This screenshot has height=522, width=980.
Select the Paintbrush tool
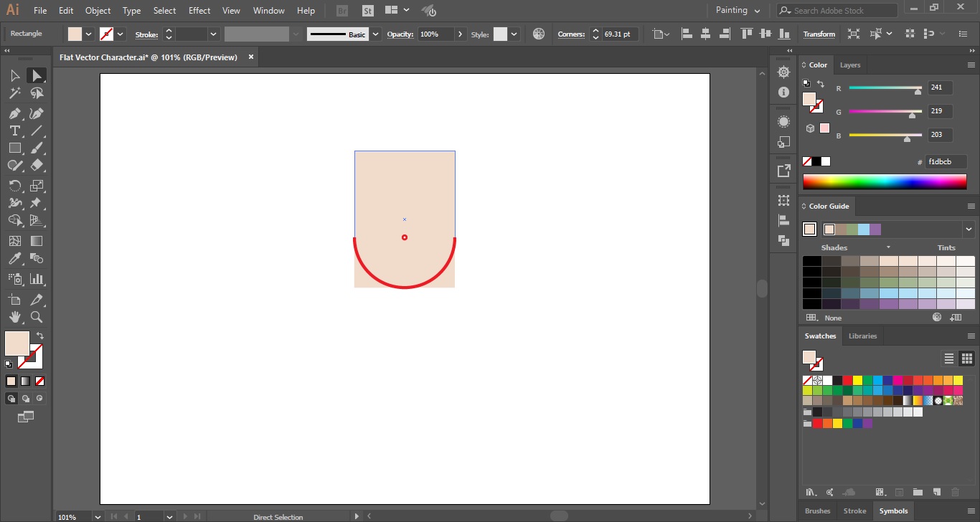click(36, 148)
